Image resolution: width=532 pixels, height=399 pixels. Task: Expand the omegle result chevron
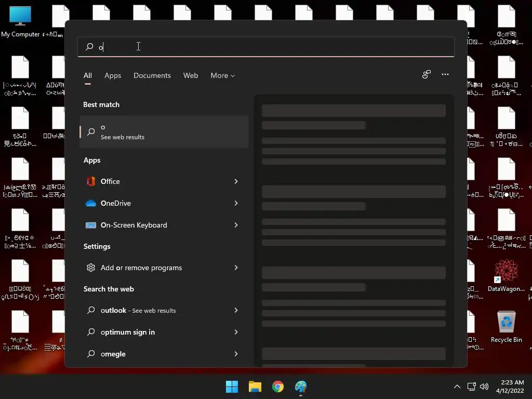(236, 354)
